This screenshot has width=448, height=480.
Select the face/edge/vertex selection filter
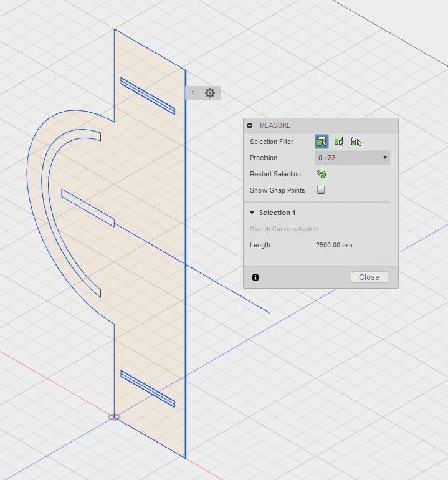coord(322,142)
